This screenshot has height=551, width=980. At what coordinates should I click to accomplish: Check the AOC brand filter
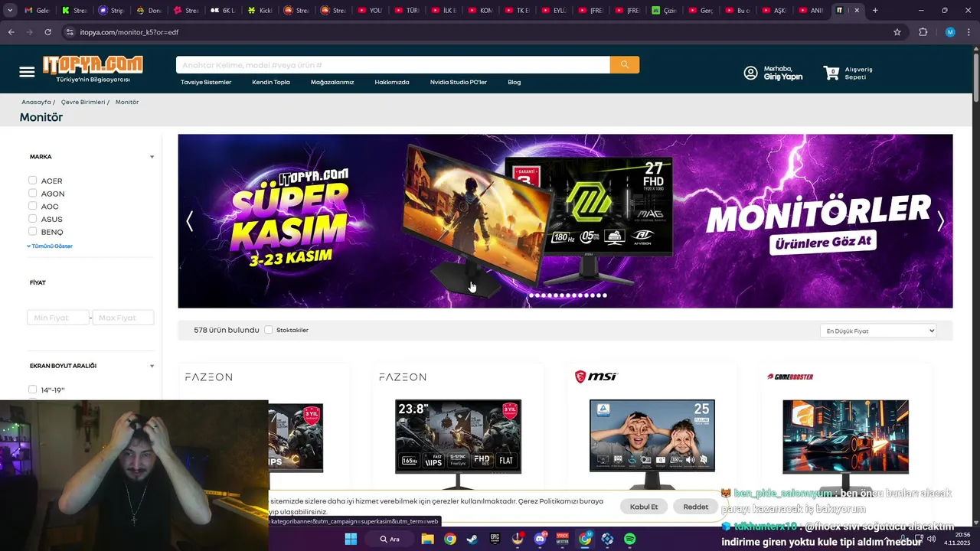(x=33, y=206)
